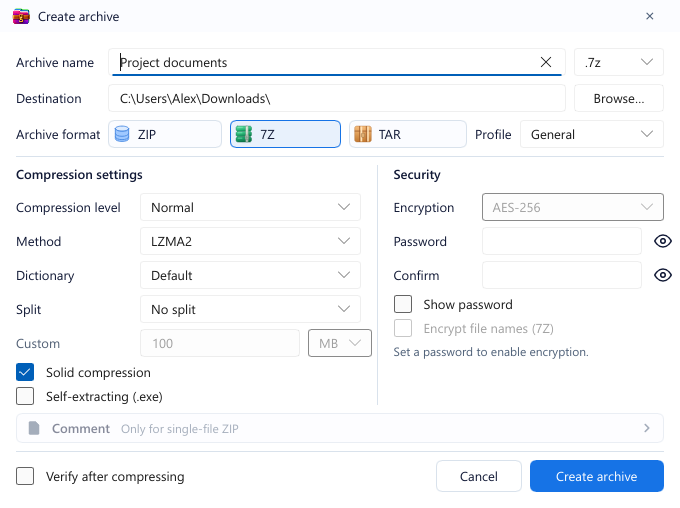Click the 'Only for single-file ZIP' hint
This screenshot has height=508, width=680.
[180, 429]
